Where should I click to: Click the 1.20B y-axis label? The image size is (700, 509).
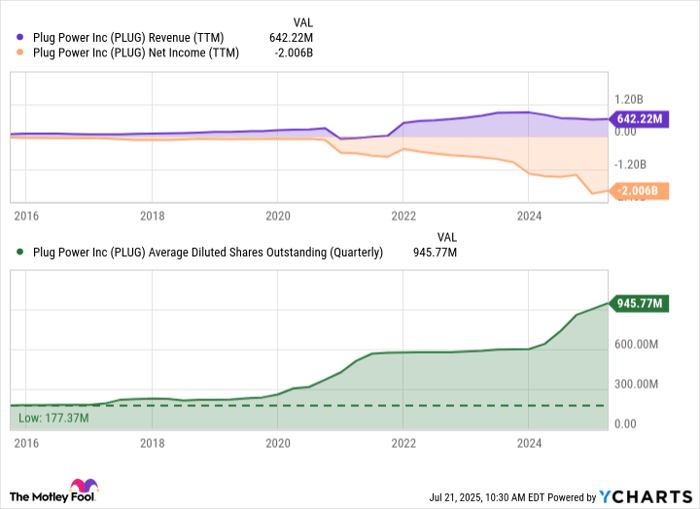click(x=629, y=99)
